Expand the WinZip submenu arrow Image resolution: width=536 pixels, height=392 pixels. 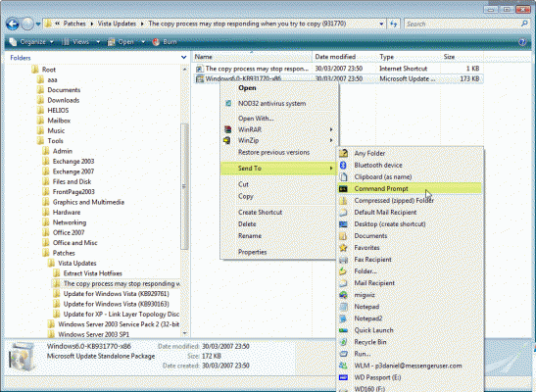331,140
